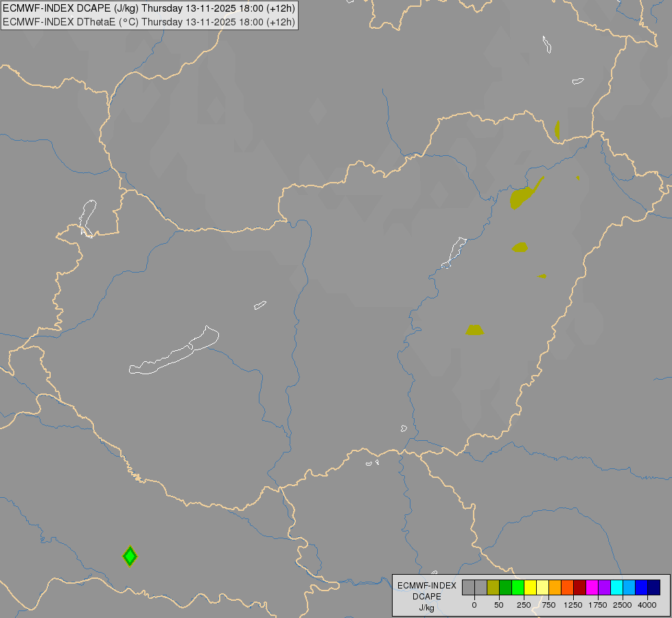Pick the pure blue legend swatch
The height and width of the screenshot is (618, 672).
642,587
